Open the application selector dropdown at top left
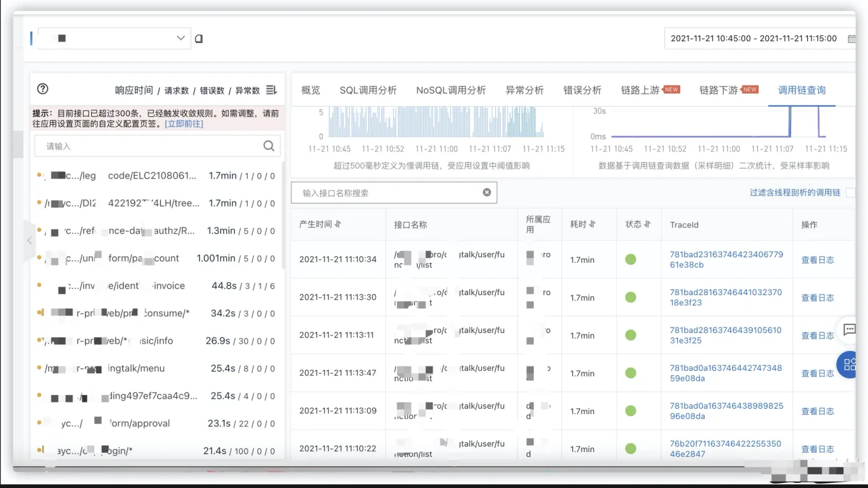 (114, 38)
